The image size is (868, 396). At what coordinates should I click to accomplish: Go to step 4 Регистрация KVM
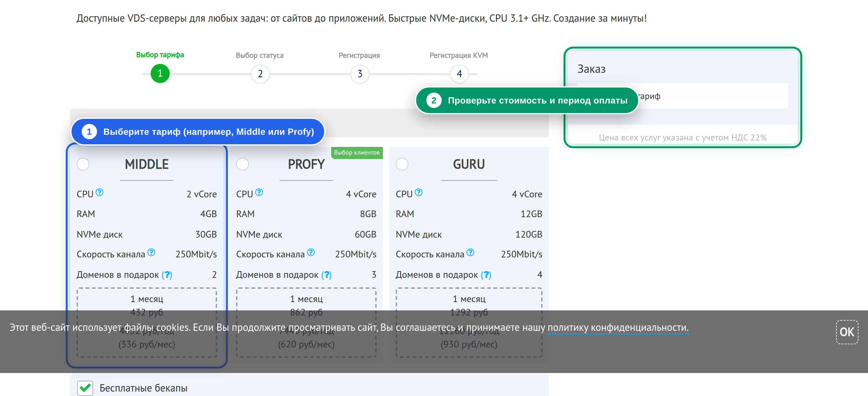tap(459, 74)
